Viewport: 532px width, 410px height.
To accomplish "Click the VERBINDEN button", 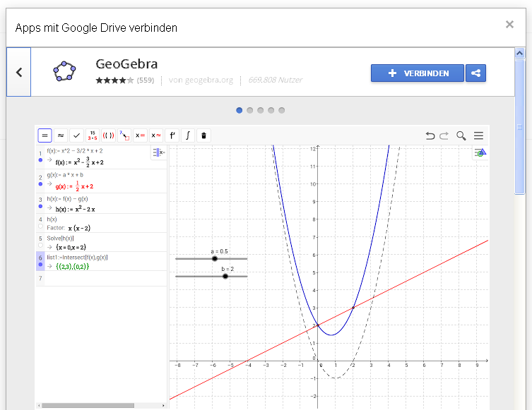I will click(x=418, y=73).
